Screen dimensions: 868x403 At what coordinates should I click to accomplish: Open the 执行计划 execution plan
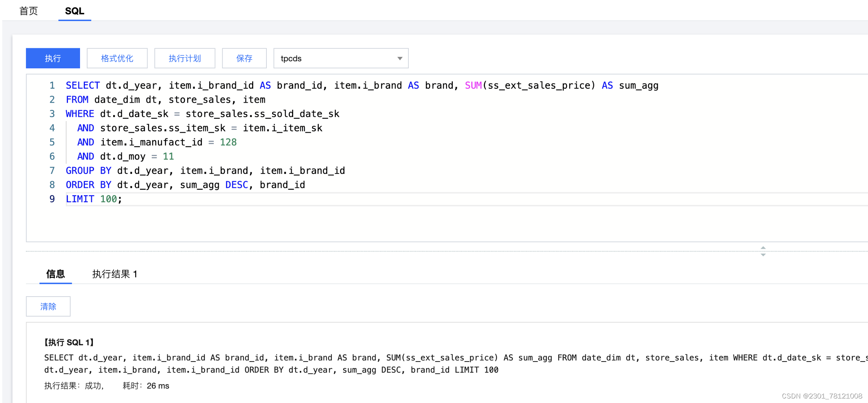point(185,58)
